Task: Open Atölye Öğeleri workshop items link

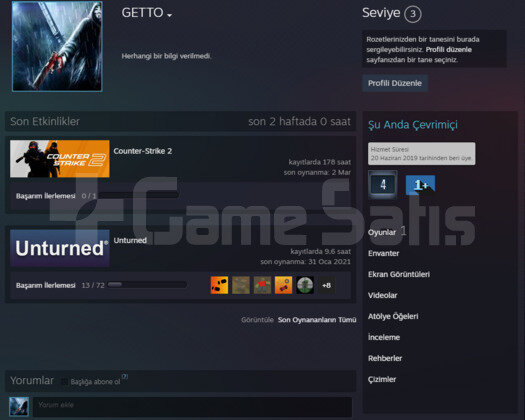Action: coord(393,317)
